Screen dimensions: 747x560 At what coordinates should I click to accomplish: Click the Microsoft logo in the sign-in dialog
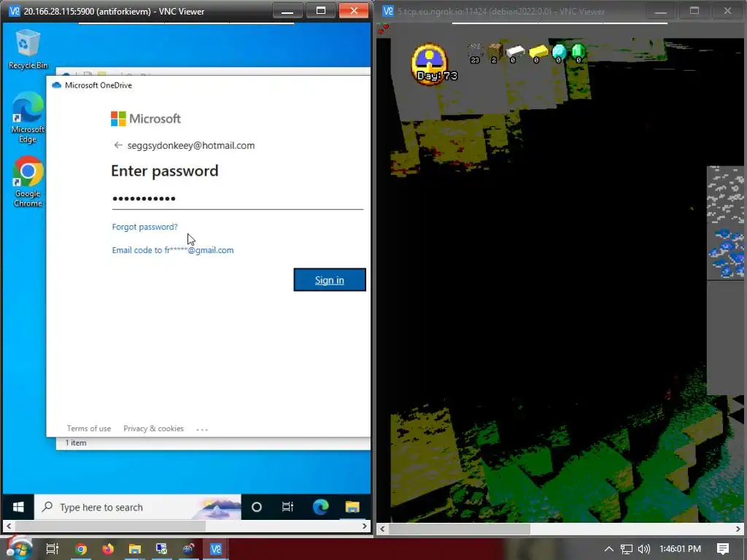[x=146, y=119]
